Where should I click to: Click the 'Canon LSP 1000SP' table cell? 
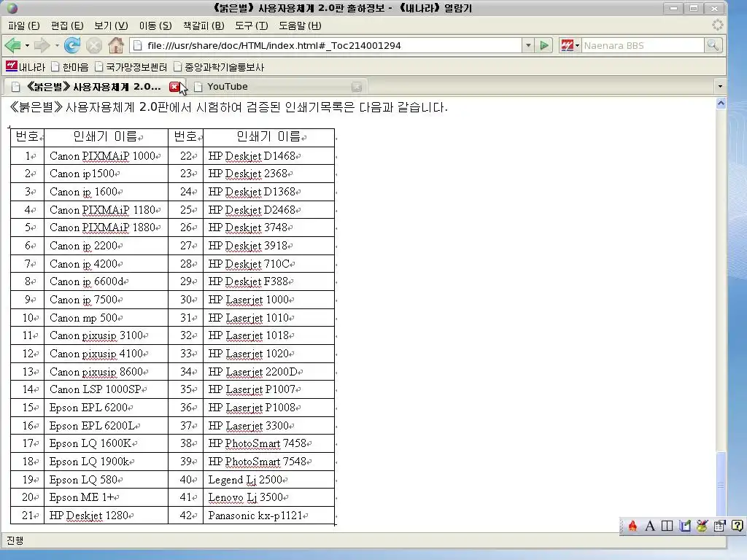[106, 389]
